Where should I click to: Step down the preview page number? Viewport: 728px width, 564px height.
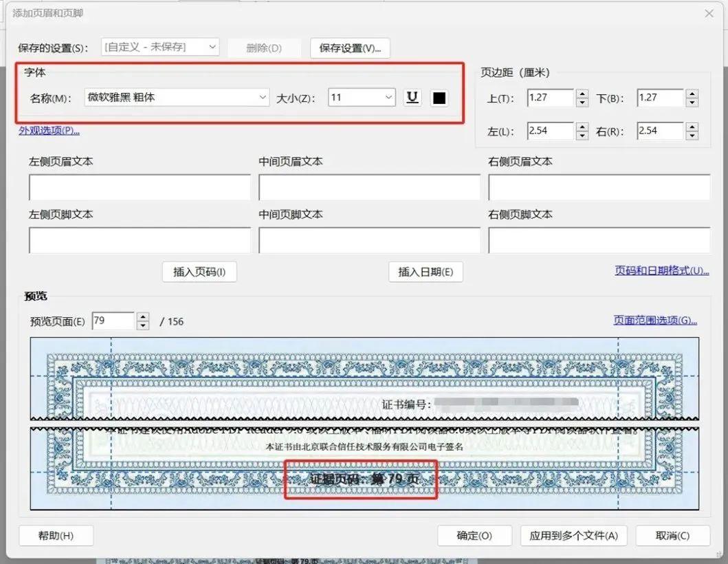tap(143, 325)
